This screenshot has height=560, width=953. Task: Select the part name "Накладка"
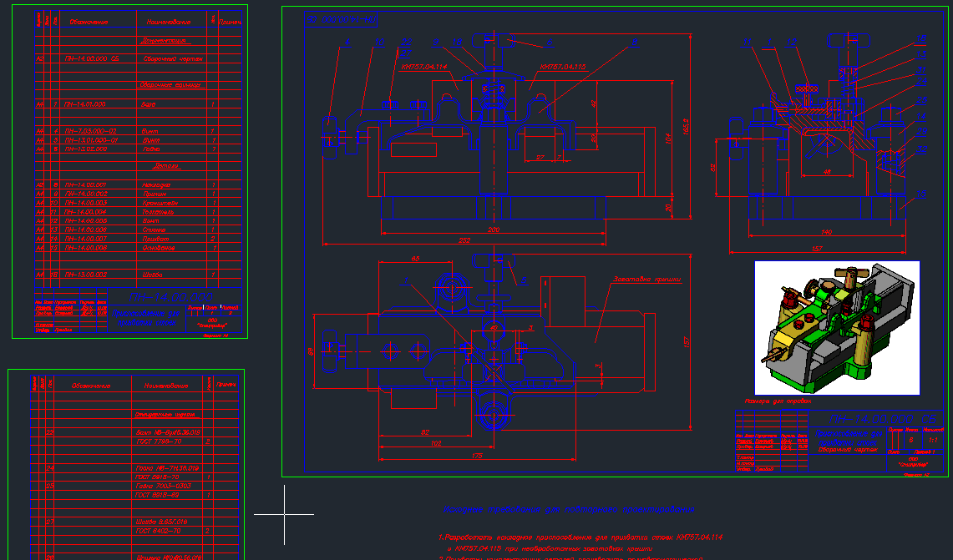tap(156, 184)
